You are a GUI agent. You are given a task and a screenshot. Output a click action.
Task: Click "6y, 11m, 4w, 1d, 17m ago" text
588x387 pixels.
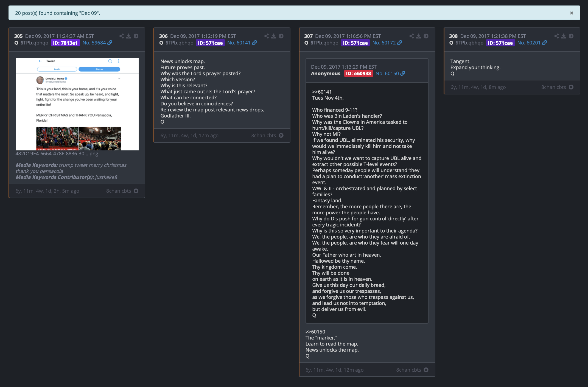[x=189, y=136]
